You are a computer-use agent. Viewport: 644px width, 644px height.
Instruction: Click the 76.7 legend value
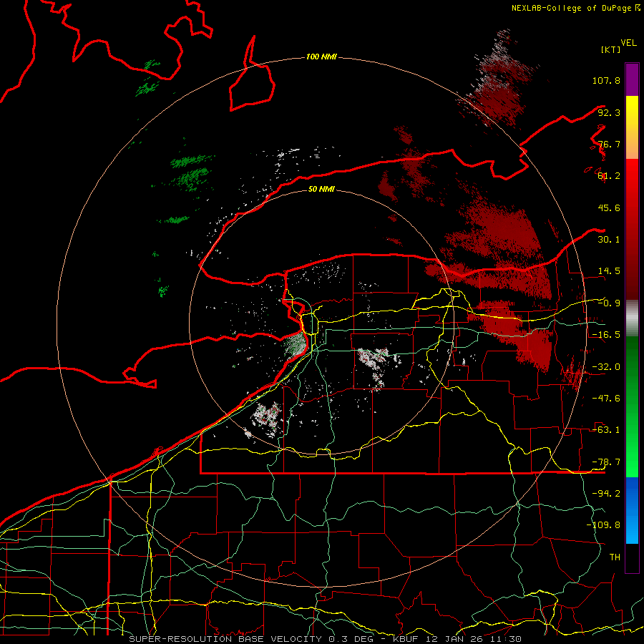pyautogui.click(x=609, y=144)
